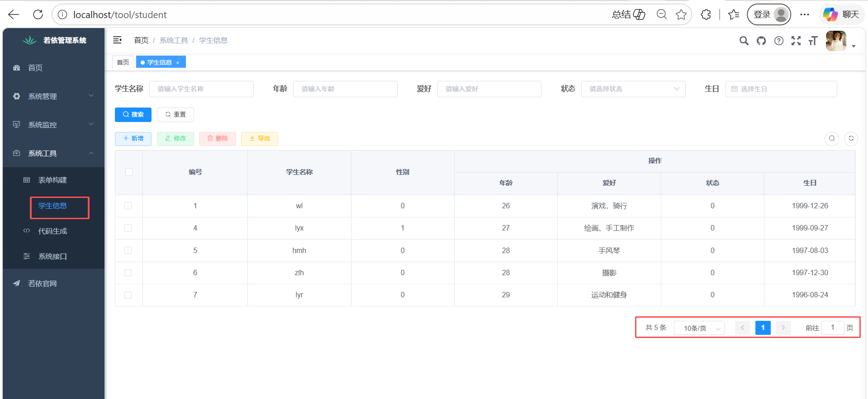Focus the 爱好 input field

coord(489,89)
